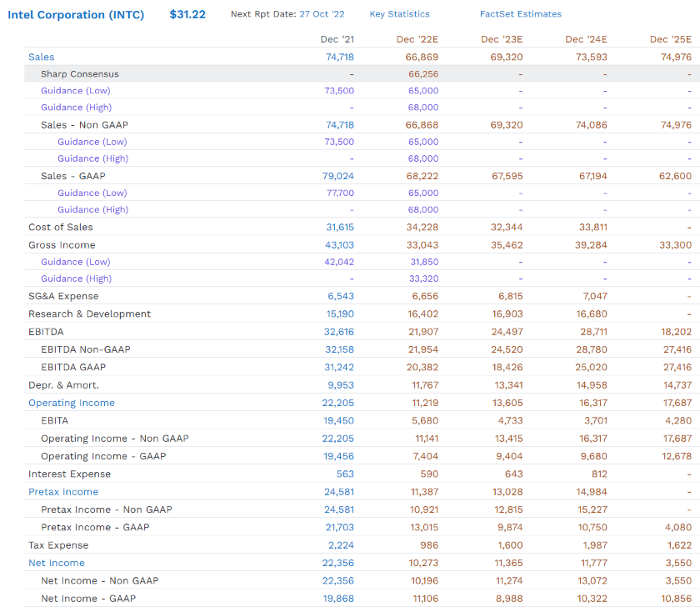The width and height of the screenshot is (700, 607).
Task: Select the EBITA row label
Action: [x=54, y=421]
